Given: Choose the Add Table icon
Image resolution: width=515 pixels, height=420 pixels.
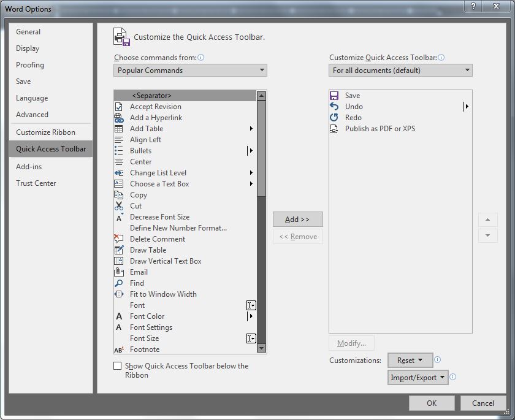Looking at the screenshot, I should (x=118, y=129).
